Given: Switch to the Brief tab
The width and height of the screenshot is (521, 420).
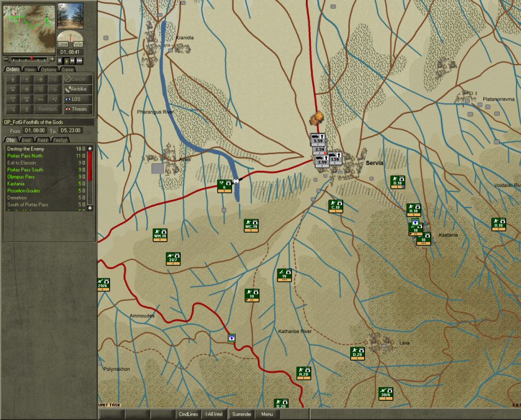Looking at the screenshot, I should pyautogui.click(x=26, y=140).
